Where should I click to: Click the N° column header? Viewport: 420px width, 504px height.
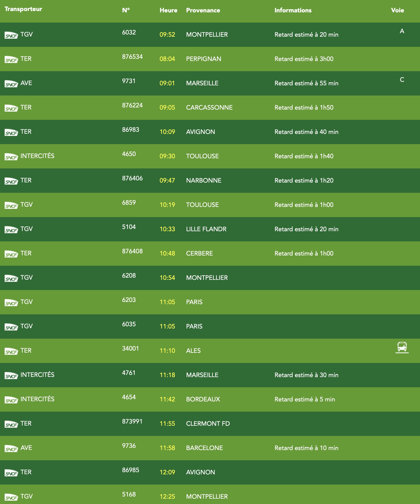tap(126, 10)
